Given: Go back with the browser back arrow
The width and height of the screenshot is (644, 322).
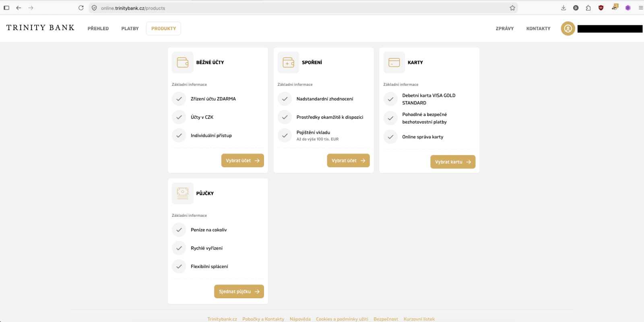Looking at the screenshot, I should tap(19, 8).
